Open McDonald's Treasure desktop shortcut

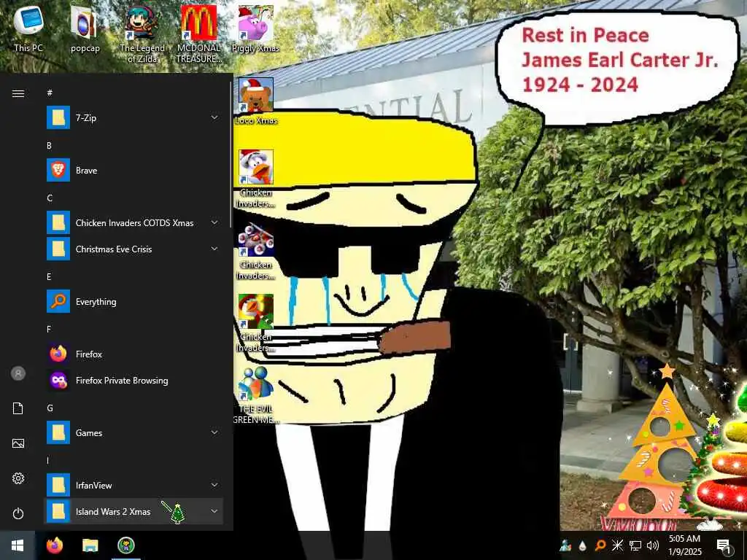tap(198, 34)
